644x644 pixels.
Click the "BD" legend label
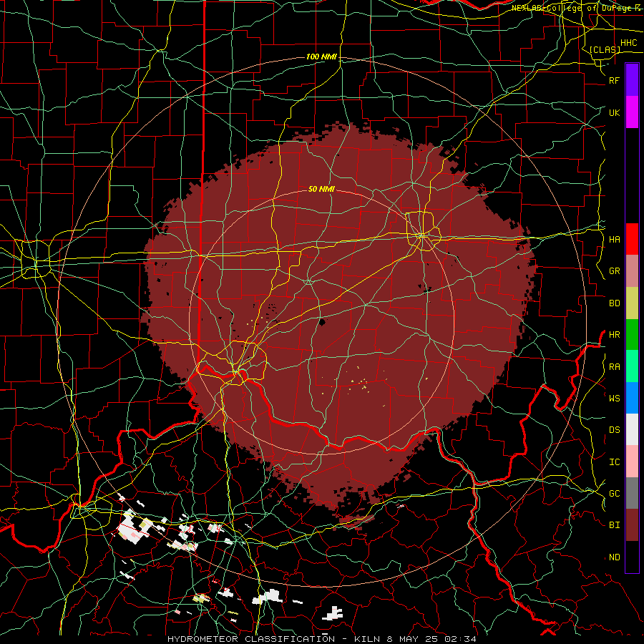tap(614, 303)
